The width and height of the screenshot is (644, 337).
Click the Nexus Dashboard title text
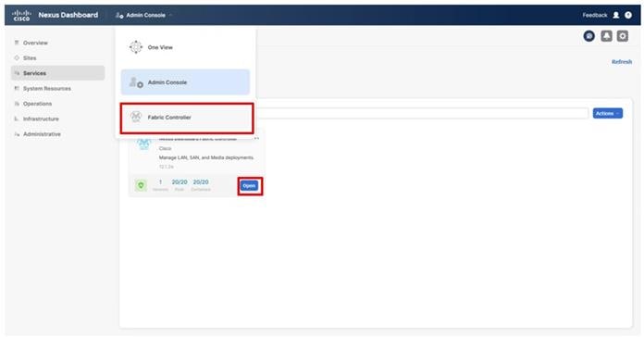tap(68, 15)
